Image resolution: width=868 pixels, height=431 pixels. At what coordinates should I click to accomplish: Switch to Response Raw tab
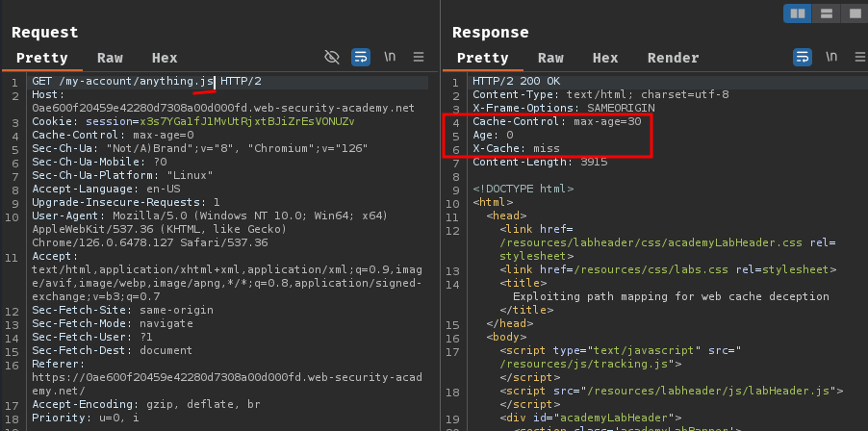click(x=550, y=58)
